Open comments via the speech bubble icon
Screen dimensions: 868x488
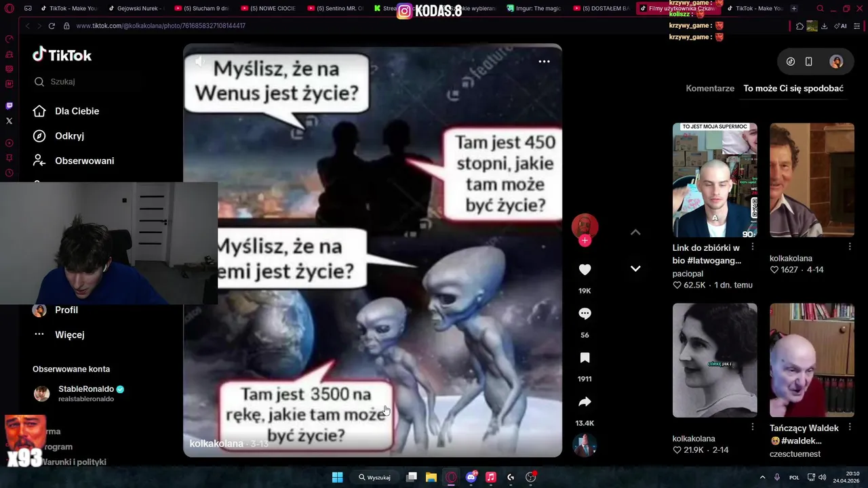(585, 314)
